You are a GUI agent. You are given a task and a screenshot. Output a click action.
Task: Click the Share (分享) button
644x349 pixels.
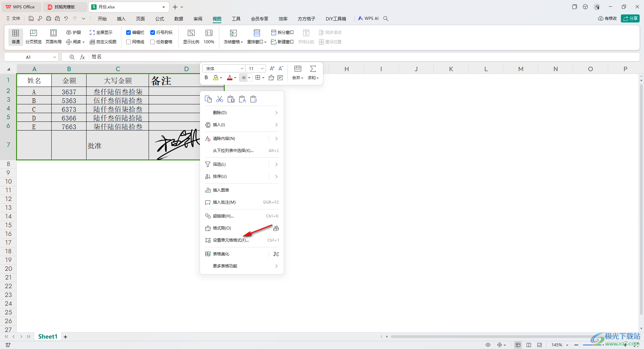pos(630,18)
